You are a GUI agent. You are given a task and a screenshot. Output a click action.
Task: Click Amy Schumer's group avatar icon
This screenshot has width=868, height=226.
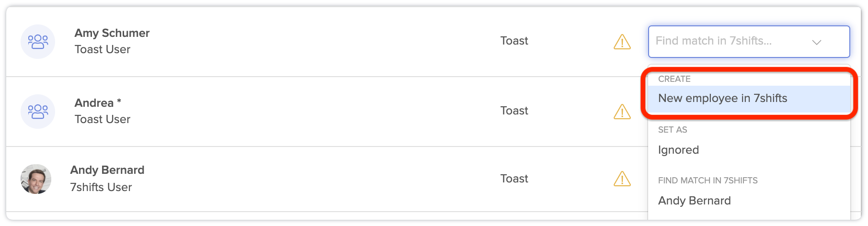[38, 42]
